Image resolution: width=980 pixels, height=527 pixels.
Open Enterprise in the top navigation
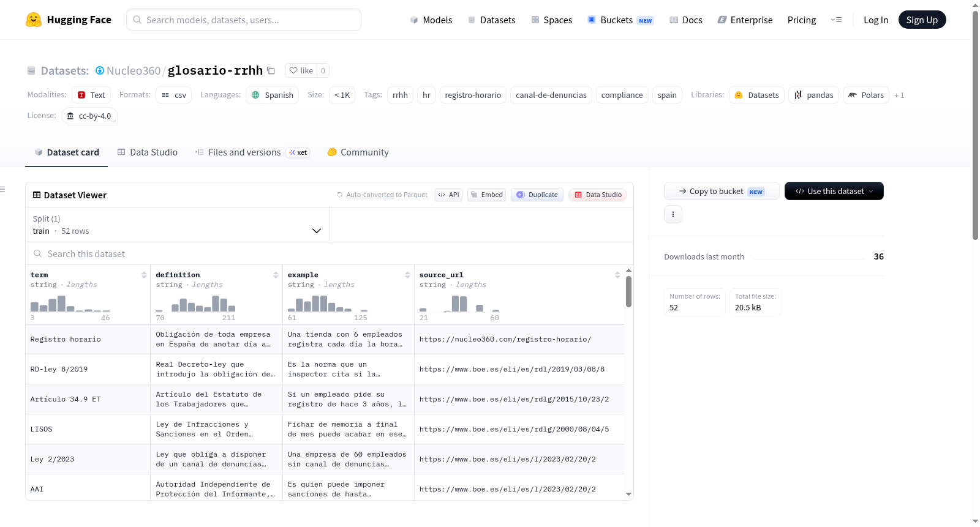(745, 20)
